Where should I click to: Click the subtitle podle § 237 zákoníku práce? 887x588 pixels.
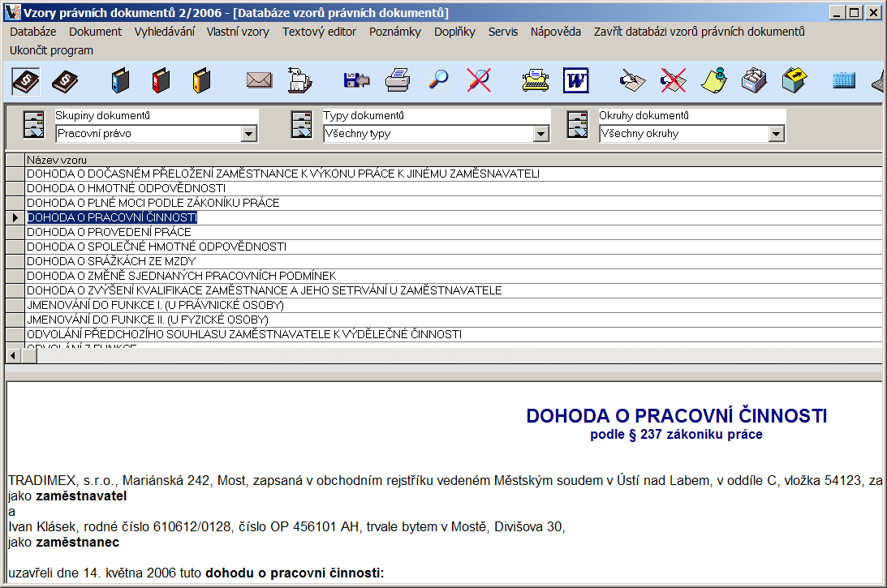(x=677, y=435)
